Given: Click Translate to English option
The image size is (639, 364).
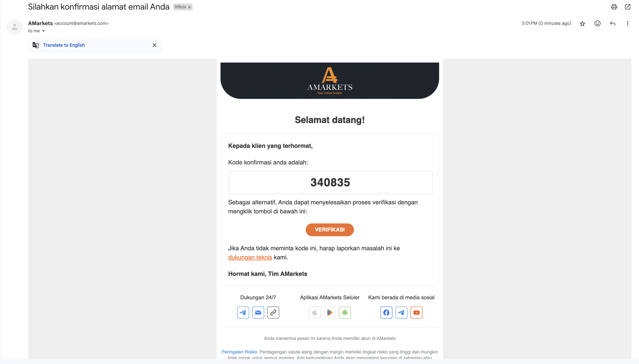Looking at the screenshot, I should coord(64,45).
